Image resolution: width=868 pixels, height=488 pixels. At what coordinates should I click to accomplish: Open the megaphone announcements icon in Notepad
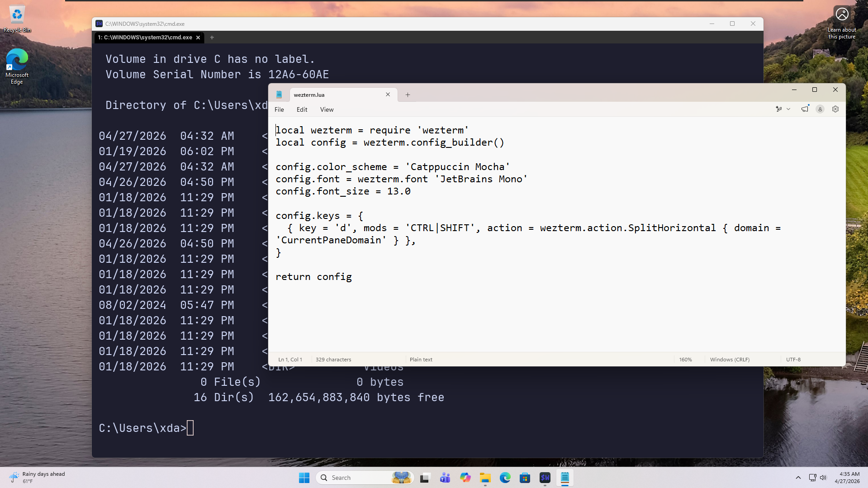pos(805,109)
